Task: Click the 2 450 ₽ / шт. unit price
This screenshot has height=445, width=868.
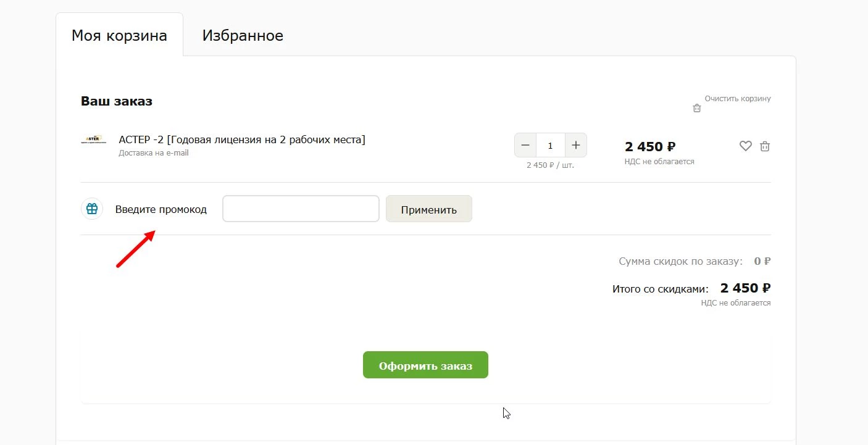Action: 550,165
